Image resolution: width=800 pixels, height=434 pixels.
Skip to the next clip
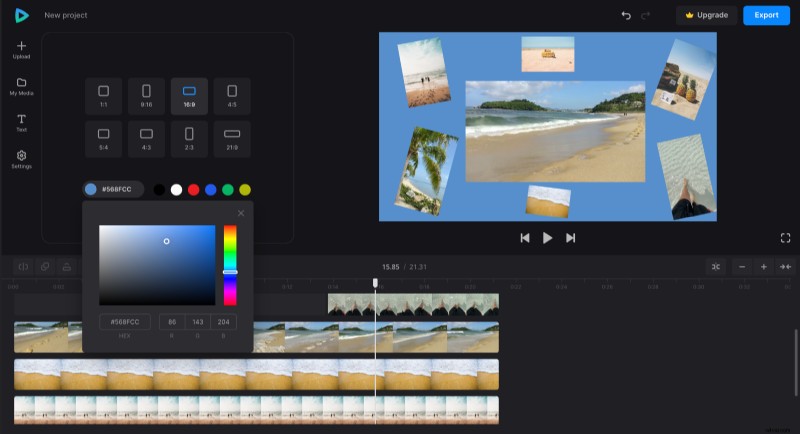[570, 238]
